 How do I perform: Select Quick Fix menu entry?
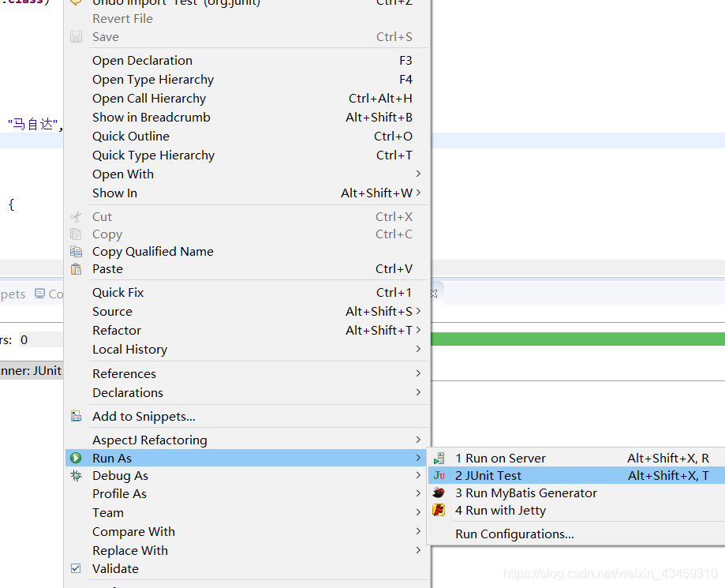pos(246,292)
